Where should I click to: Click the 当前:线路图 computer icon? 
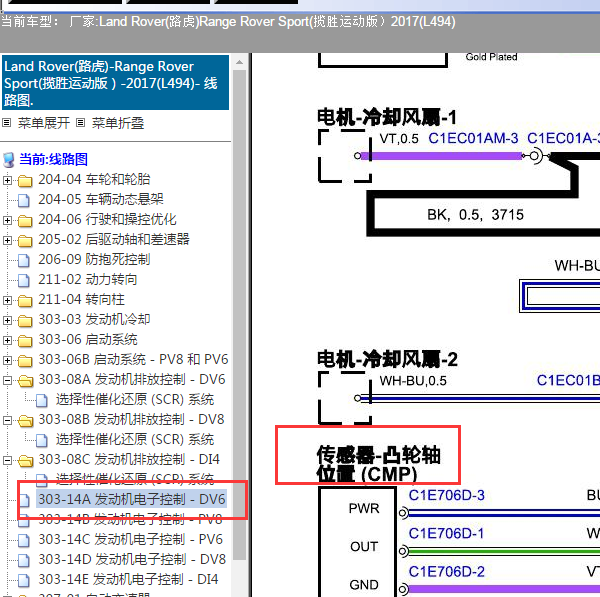pyautogui.click(x=8, y=160)
